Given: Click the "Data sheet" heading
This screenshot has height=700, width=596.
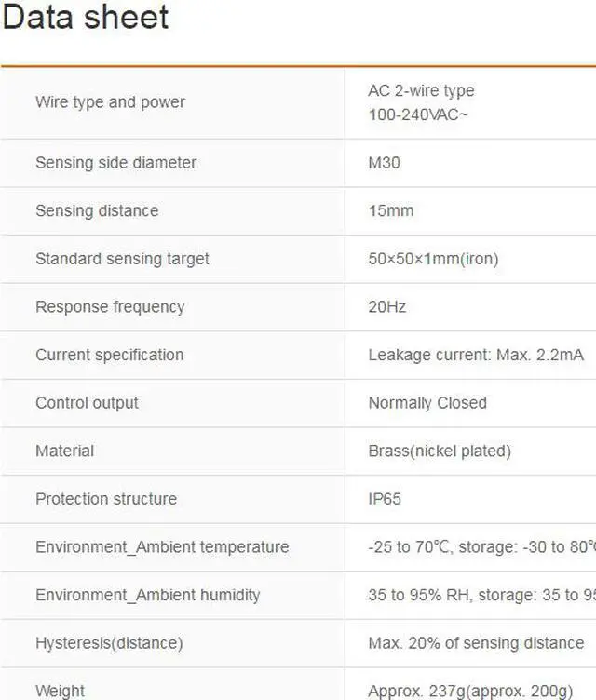Looking at the screenshot, I should pyautogui.click(x=86, y=18).
